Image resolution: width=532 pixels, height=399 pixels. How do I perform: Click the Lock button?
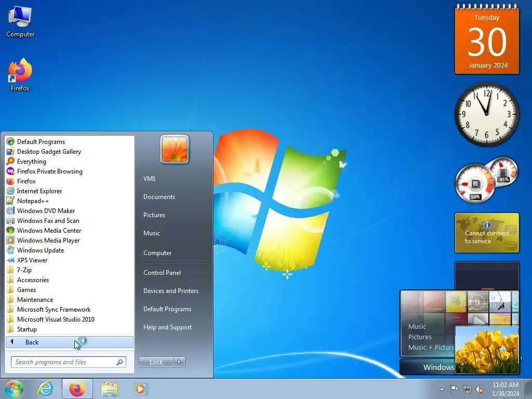(x=156, y=362)
